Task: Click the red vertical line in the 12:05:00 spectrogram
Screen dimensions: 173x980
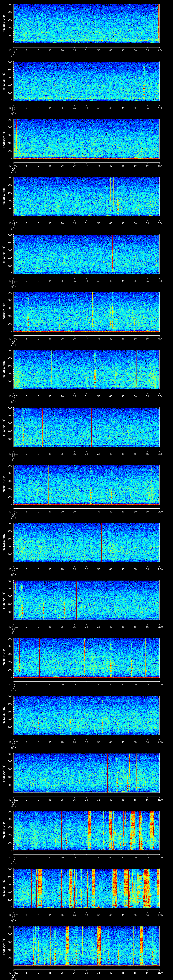Action: click(113, 253)
